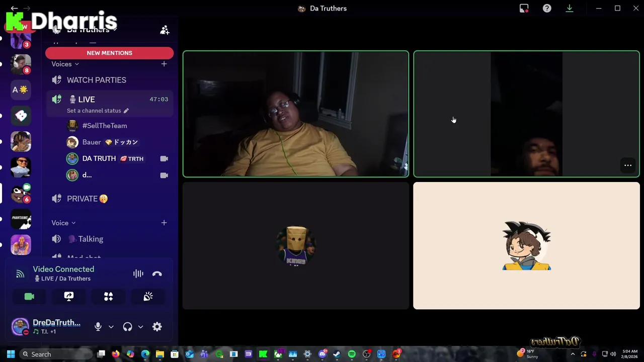Collapse the Voice category
Viewport: 644px width, 362px height.
[63, 223]
